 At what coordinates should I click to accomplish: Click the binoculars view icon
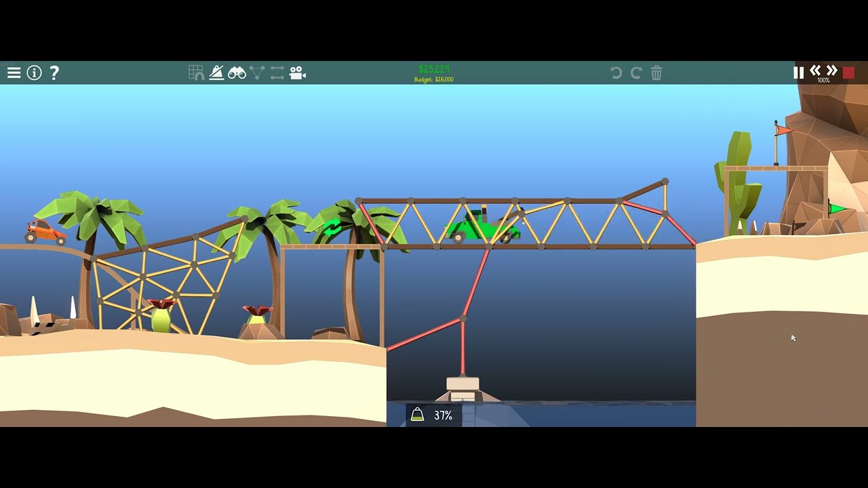237,73
